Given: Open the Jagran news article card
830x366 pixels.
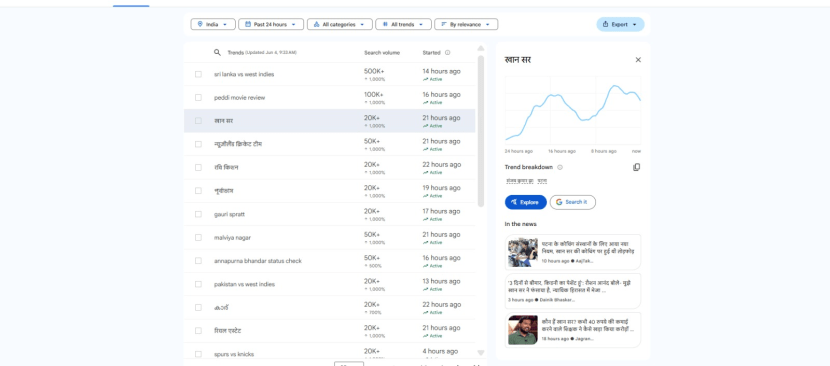Looking at the screenshot, I should [x=573, y=330].
